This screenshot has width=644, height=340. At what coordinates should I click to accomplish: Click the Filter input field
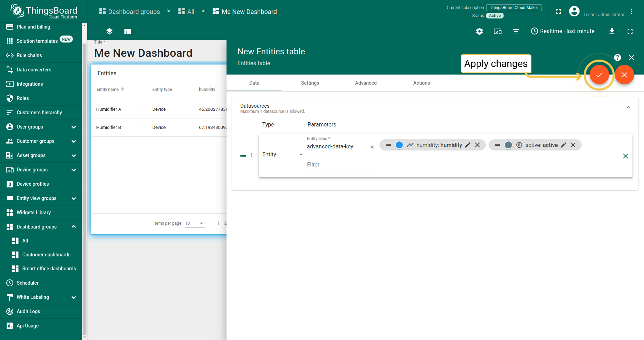[342, 165]
